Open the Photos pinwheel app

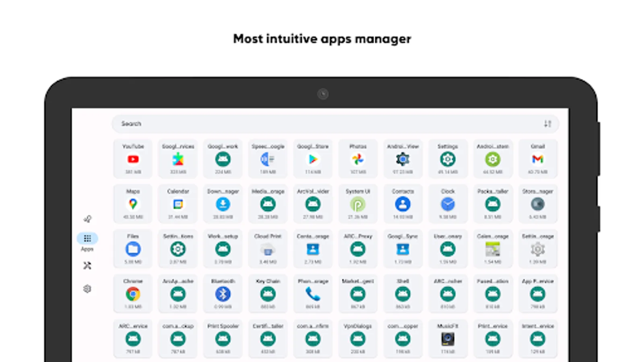[358, 159]
